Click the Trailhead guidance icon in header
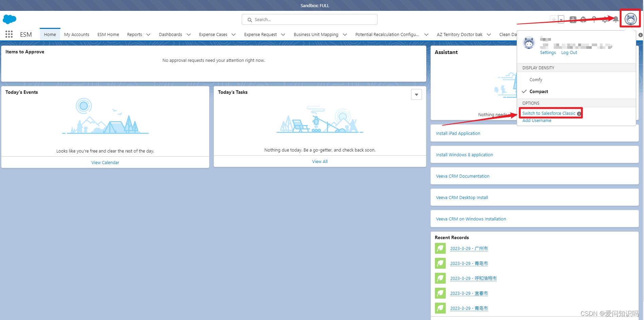Screen dimensions: 644x320 coord(583,19)
